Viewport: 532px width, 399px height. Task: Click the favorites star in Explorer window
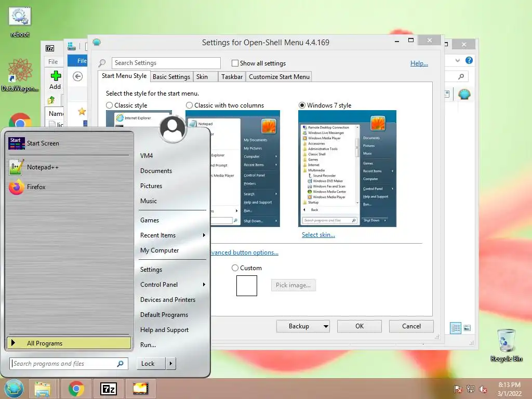click(82, 111)
